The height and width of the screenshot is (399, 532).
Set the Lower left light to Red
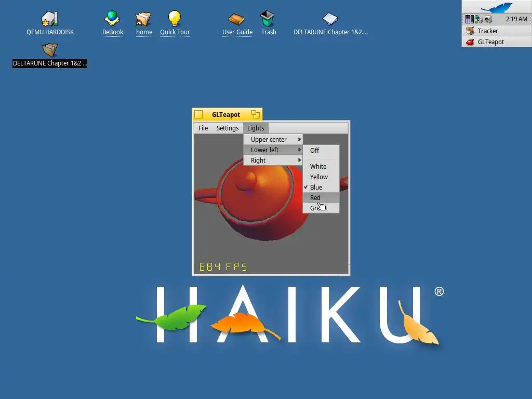point(321,198)
